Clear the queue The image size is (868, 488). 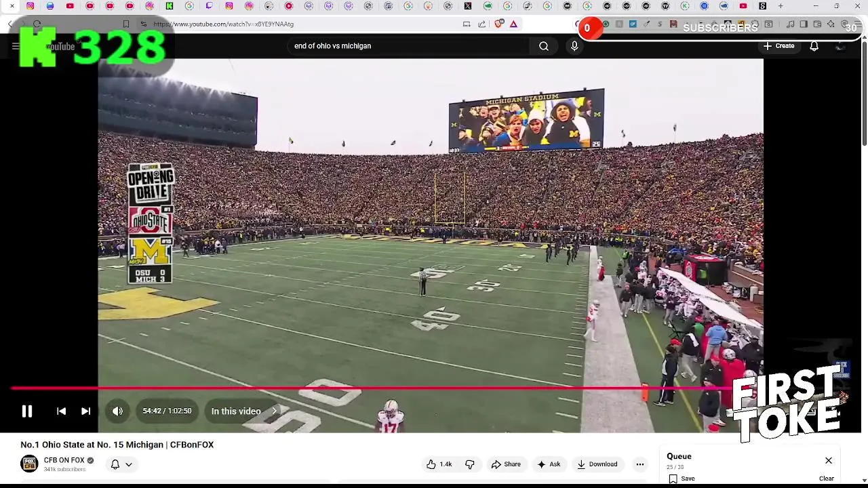(827, 479)
